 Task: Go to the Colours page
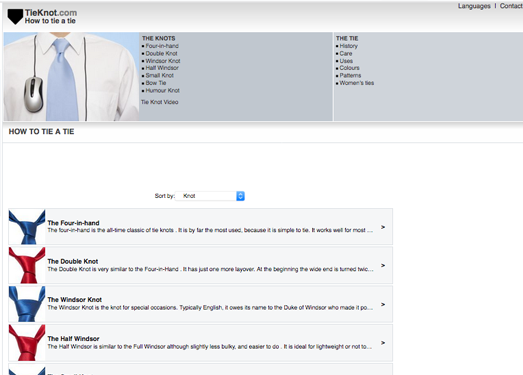(x=349, y=68)
